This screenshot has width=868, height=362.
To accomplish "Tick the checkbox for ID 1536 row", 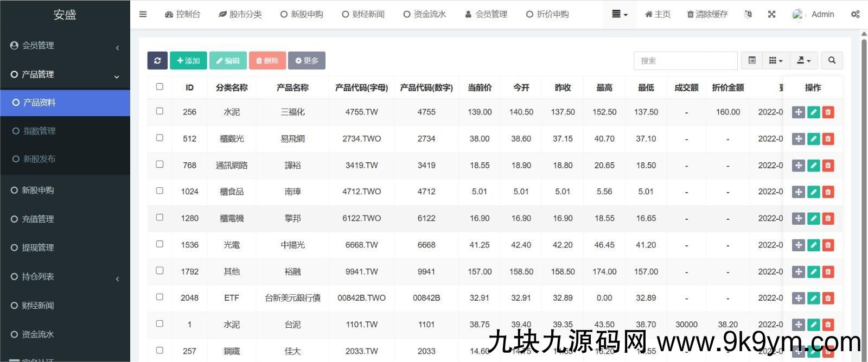I will 159,244.
